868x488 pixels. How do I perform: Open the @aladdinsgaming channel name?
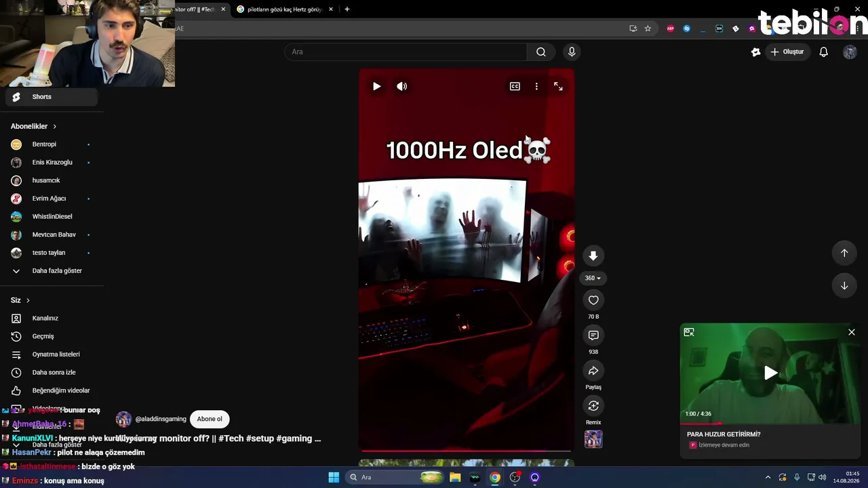[161, 419]
